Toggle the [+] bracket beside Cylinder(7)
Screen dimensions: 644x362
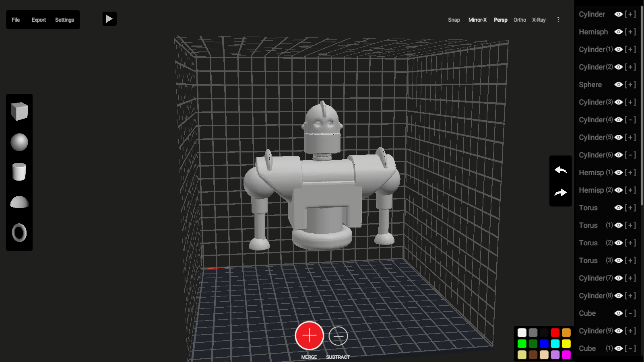[630, 278]
